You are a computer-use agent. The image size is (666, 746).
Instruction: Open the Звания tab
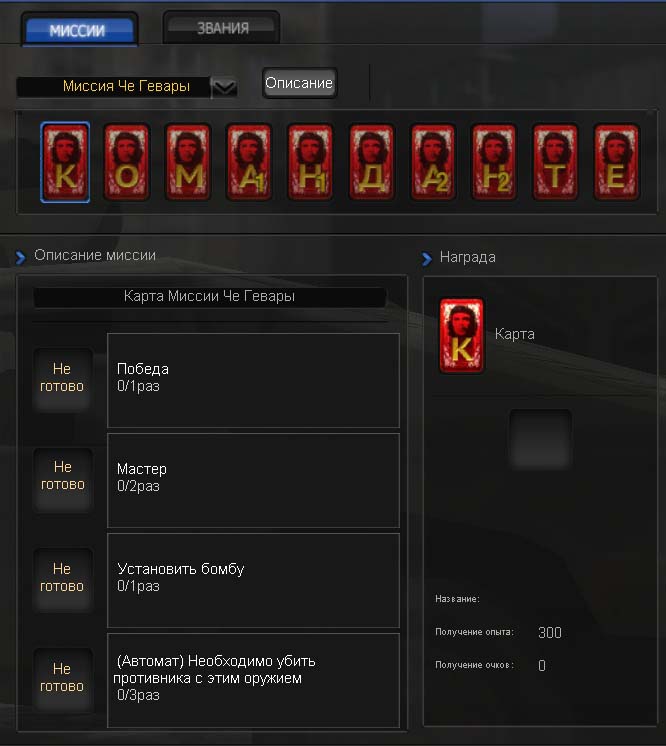coord(222,28)
